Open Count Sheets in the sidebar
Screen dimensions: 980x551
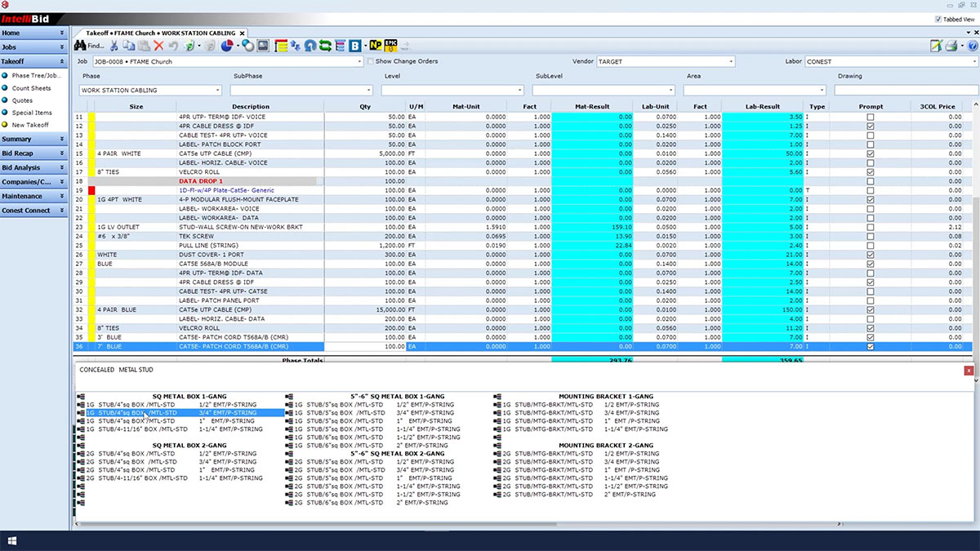click(x=31, y=88)
